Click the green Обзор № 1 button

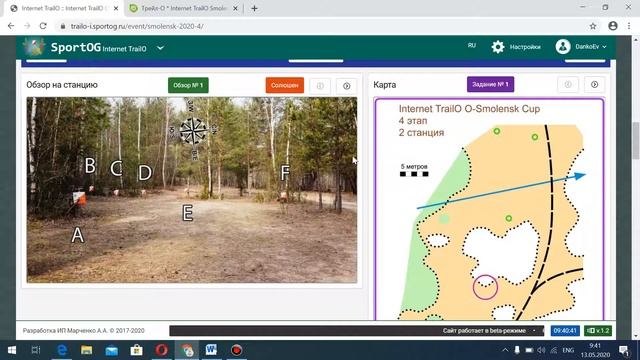tap(188, 85)
